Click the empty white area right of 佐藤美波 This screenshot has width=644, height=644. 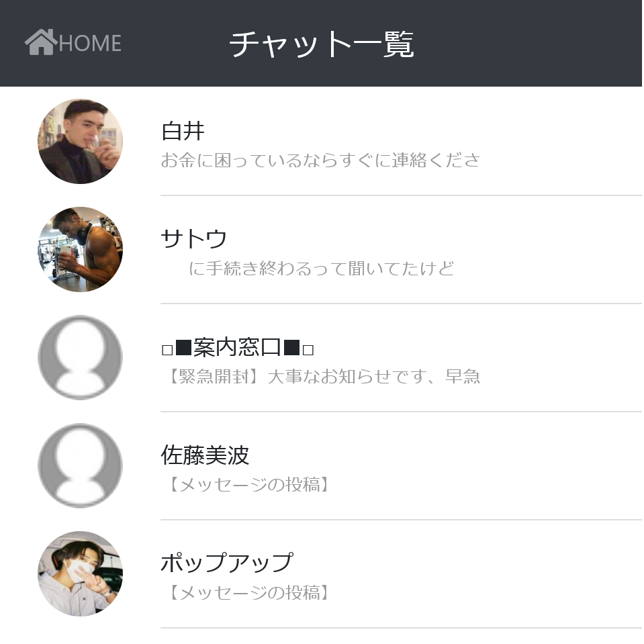(470, 463)
